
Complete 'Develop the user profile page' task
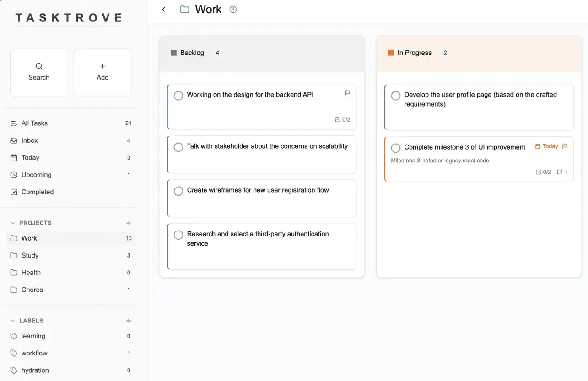pos(396,96)
